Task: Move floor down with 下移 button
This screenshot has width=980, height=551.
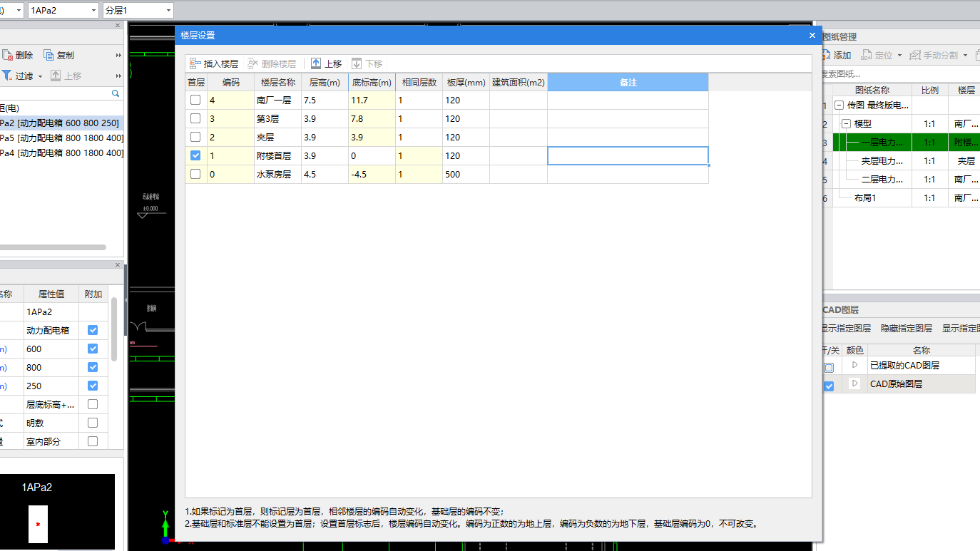Action: pyautogui.click(x=367, y=63)
